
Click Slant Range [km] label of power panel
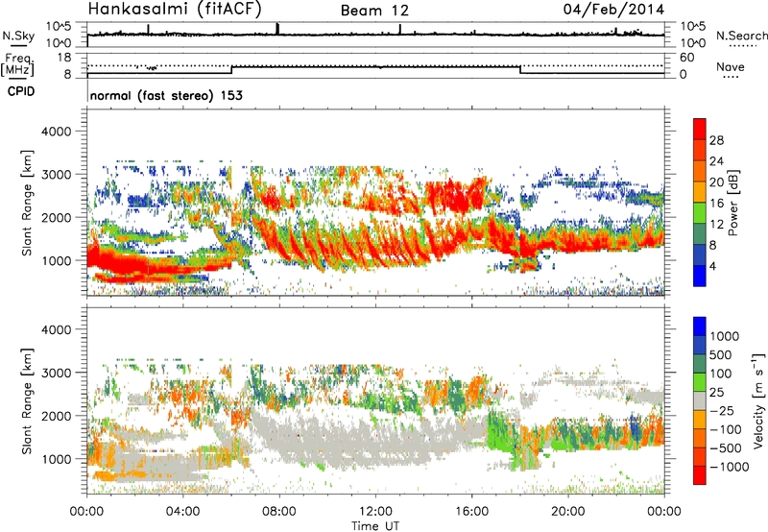(x=27, y=203)
